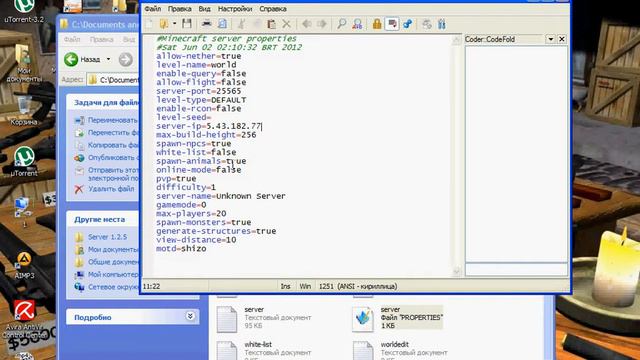Click the max-players=20 line
Screen dimensions: 640x360
tap(191, 213)
